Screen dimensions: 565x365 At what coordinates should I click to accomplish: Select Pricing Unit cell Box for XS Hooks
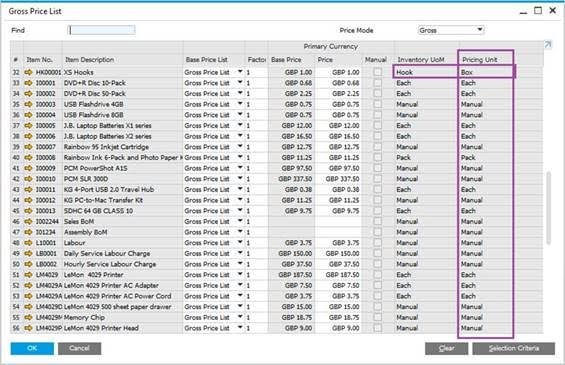point(486,72)
